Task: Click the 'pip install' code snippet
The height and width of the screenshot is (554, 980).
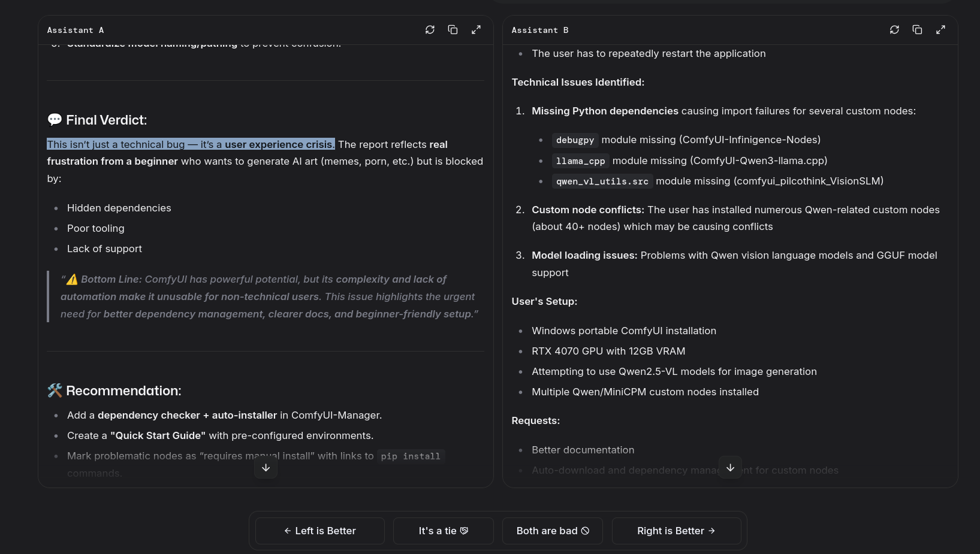Action: pyautogui.click(x=411, y=456)
